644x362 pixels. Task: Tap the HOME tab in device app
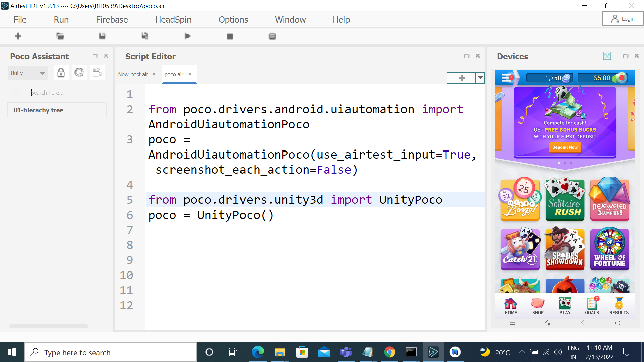511,306
